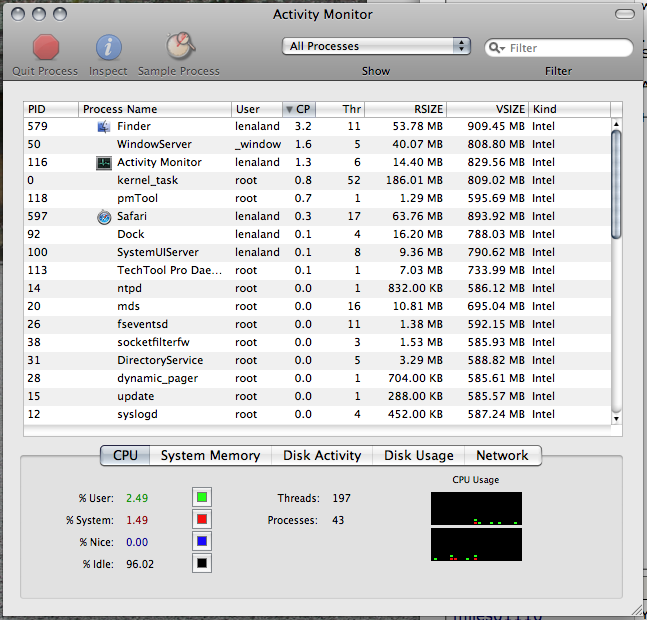Toggle sort order on CPU column header
647x620 pixels.
point(299,109)
